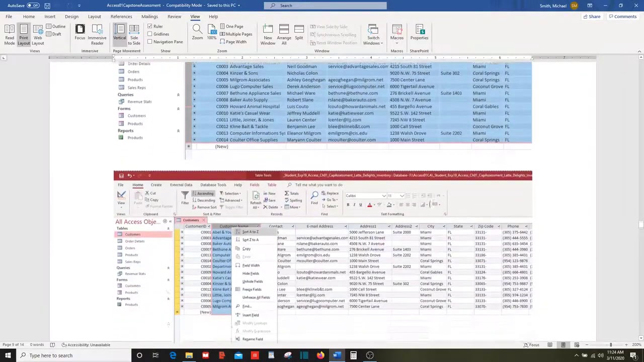The width and height of the screenshot is (644, 362).
Task: Click the Page 9 of 14 indicator
Action: pyautogui.click(x=13, y=345)
